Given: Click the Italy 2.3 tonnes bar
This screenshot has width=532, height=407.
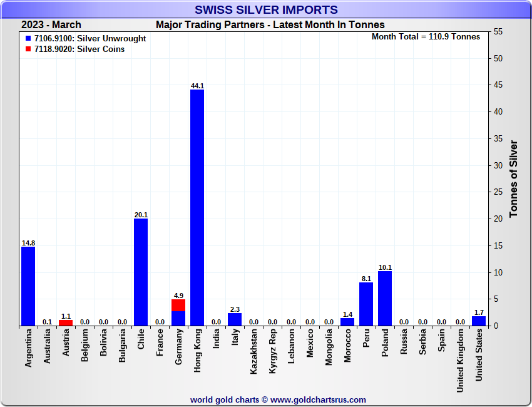Looking at the screenshot, I should click(x=235, y=319).
